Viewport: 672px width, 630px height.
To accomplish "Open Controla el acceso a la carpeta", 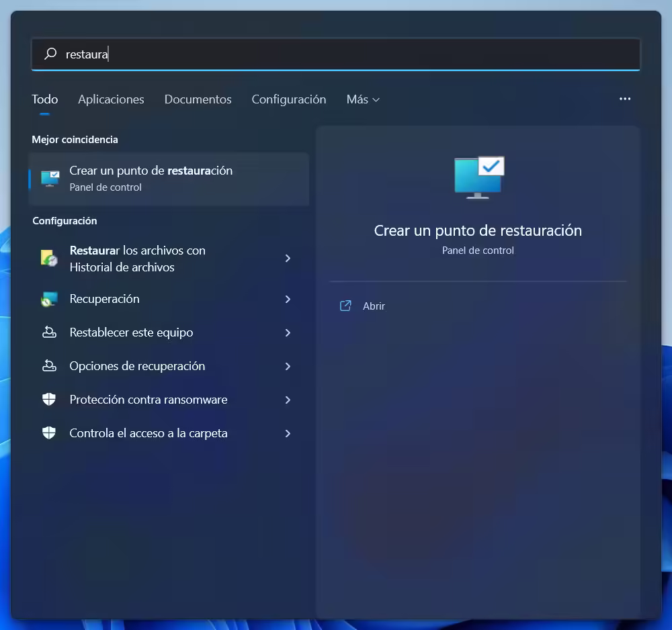I will [x=169, y=433].
